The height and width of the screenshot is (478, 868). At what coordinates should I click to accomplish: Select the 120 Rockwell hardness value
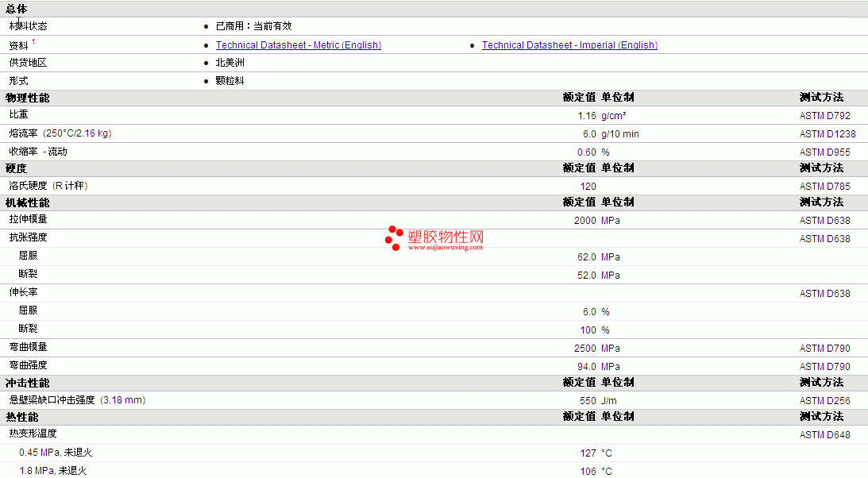pyautogui.click(x=588, y=187)
